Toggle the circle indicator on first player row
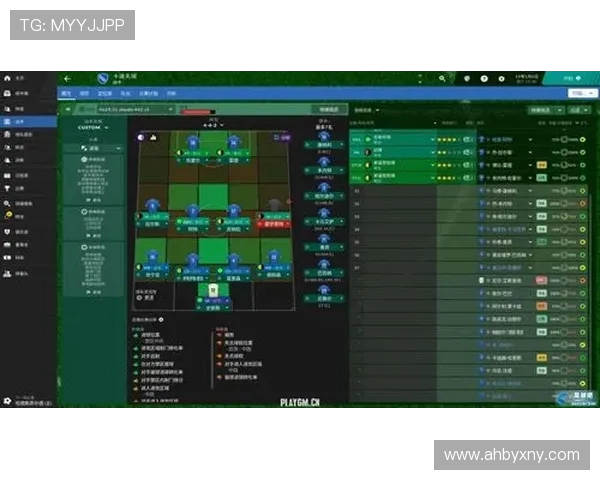The height and width of the screenshot is (480, 600). click(583, 138)
